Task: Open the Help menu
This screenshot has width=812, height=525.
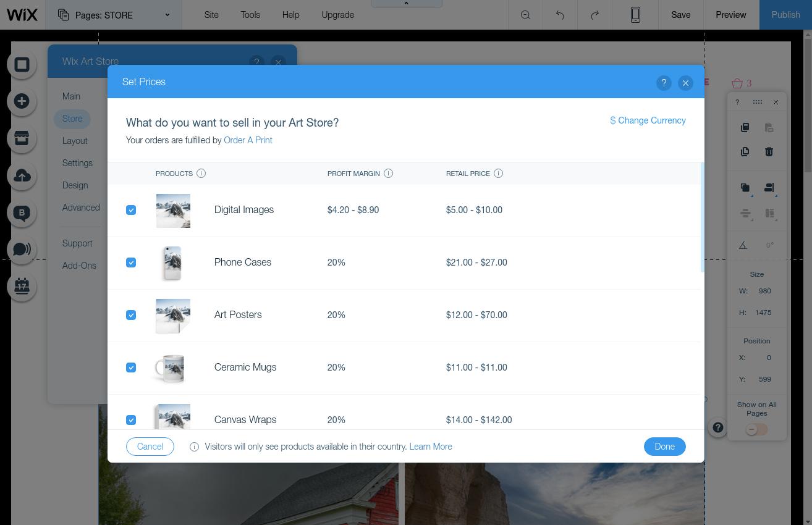Action: point(290,15)
